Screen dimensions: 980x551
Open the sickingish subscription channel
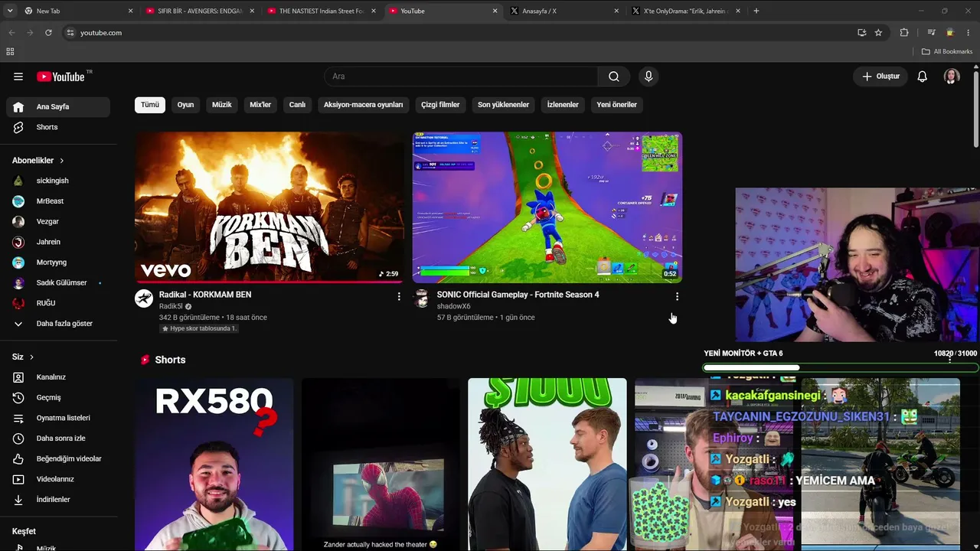[x=58, y=181]
